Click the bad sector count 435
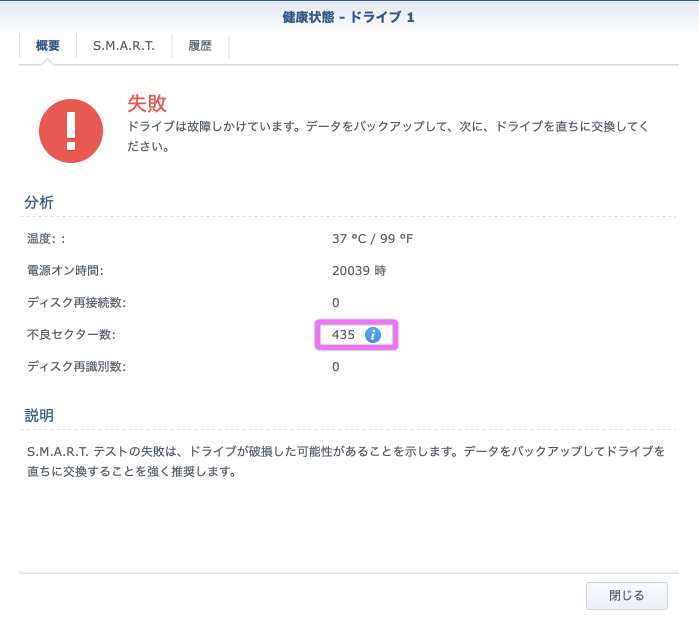This screenshot has width=699, height=617. click(343, 335)
